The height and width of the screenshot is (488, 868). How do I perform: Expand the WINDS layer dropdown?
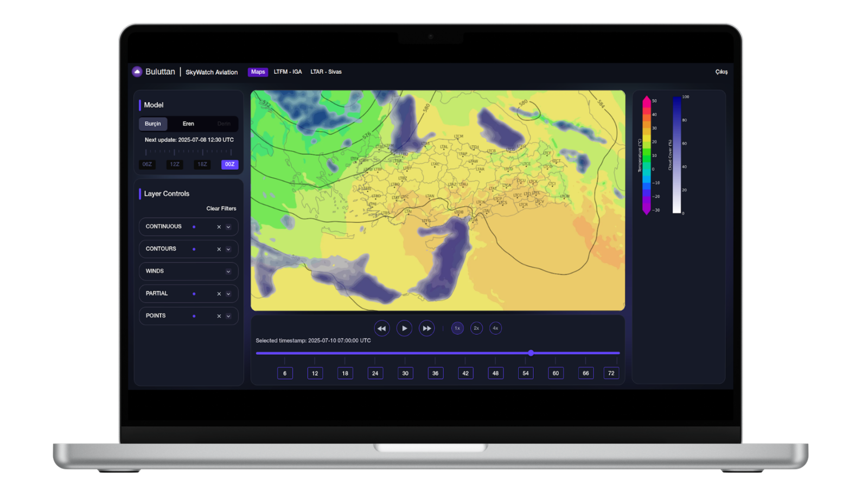[228, 272]
